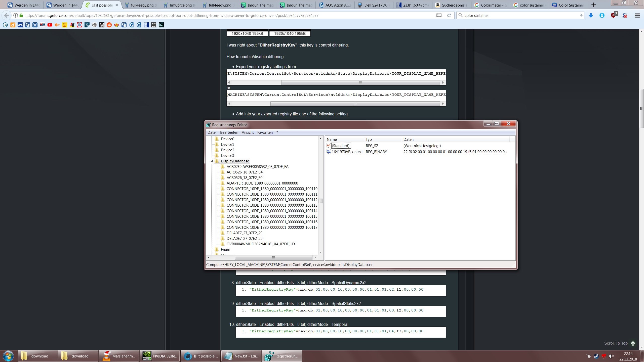
Task: Open the Registry Editor help '?' menu
Action: tap(277, 132)
